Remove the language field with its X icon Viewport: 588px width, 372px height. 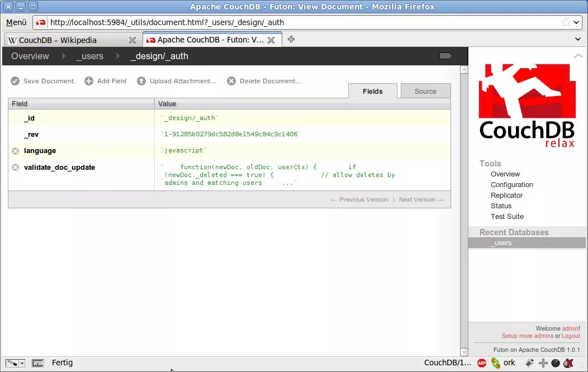pos(16,151)
